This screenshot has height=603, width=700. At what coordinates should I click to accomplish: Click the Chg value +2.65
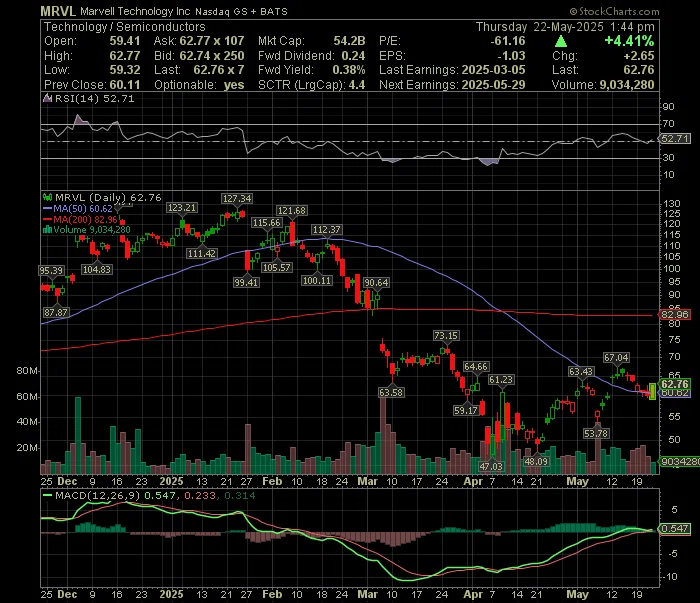click(x=639, y=56)
